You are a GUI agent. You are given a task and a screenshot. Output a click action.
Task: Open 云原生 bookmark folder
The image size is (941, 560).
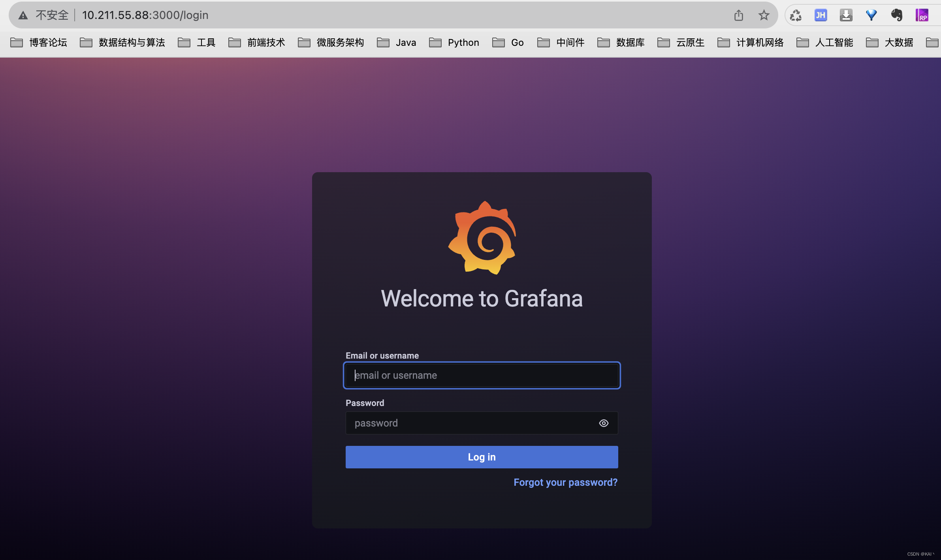(681, 42)
